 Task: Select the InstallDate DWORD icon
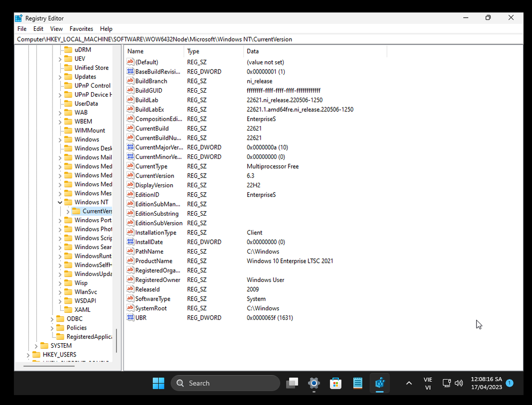(x=130, y=241)
